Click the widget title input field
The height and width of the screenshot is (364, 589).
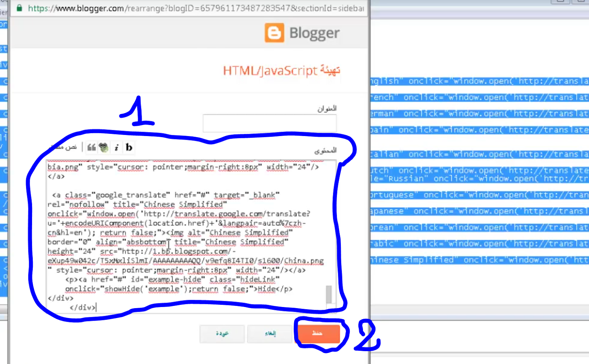(x=269, y=123)
